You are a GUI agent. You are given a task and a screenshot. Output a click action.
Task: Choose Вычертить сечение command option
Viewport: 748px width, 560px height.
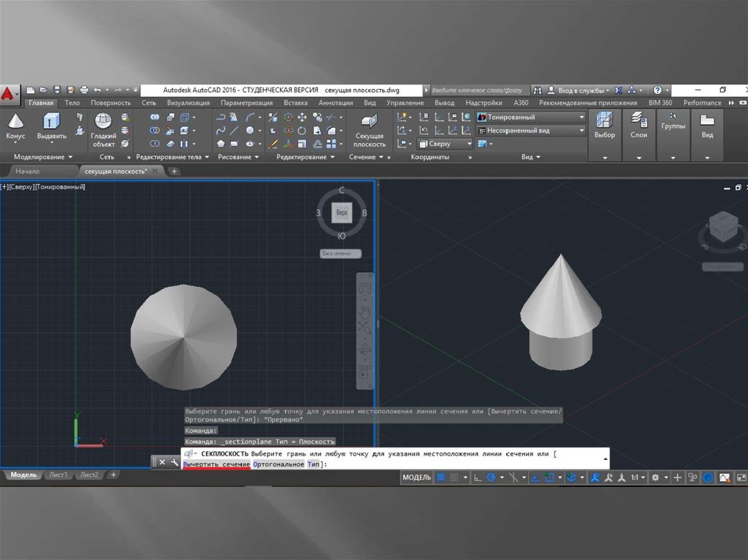216,464
